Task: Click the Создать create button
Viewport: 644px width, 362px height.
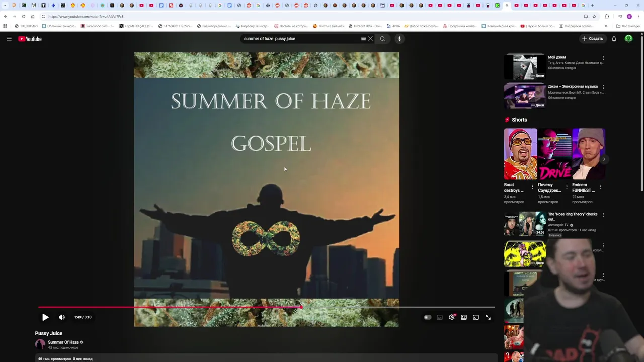Action: click(592, 39)
